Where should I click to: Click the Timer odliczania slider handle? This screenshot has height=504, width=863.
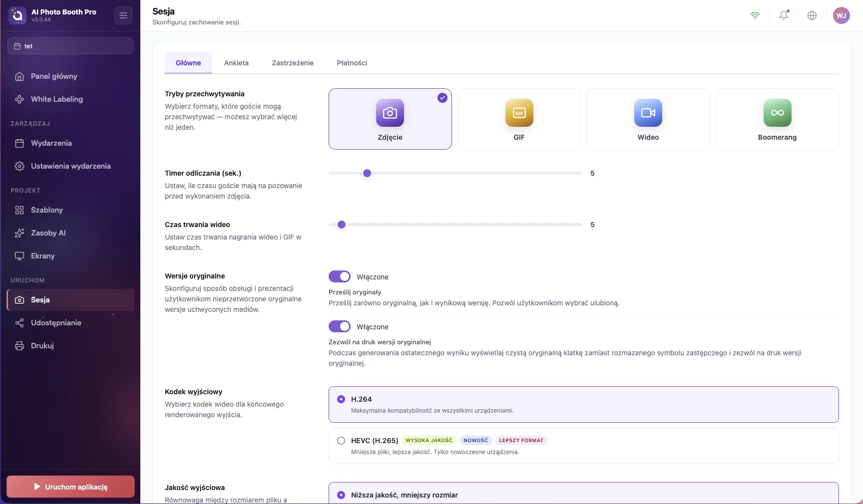(x=367, y=173)
